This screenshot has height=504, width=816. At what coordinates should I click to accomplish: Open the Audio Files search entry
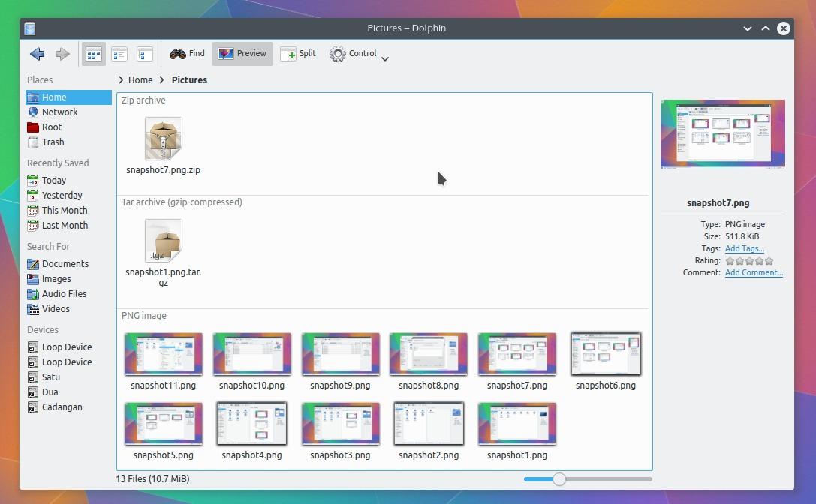coord(64,293)
